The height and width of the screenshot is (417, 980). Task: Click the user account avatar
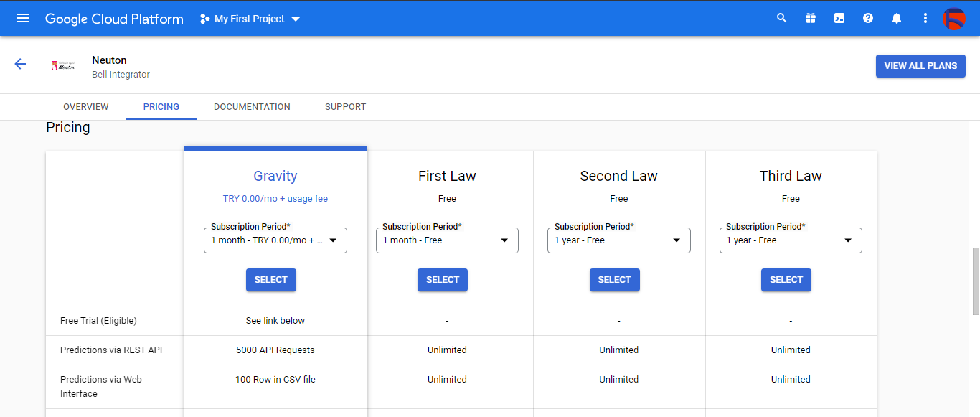click(953, 19)
